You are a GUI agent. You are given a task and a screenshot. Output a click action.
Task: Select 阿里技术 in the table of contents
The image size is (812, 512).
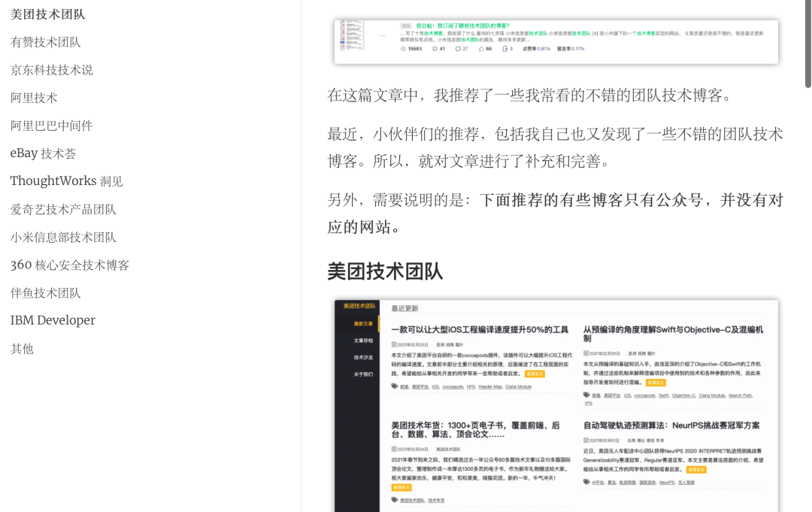pyautogui.click(x=34, y=98)
